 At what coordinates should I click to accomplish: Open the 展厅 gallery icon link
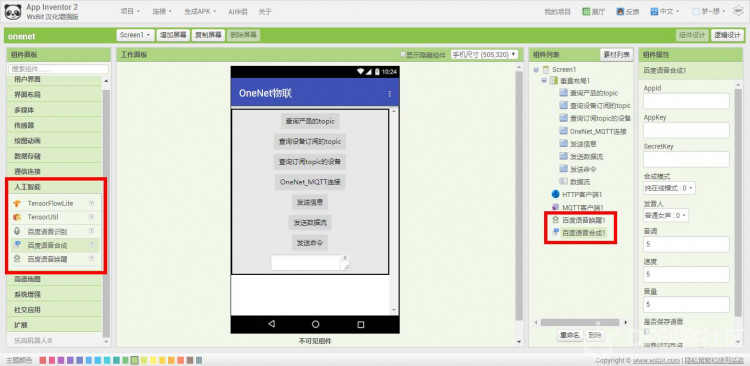(594, 11)
